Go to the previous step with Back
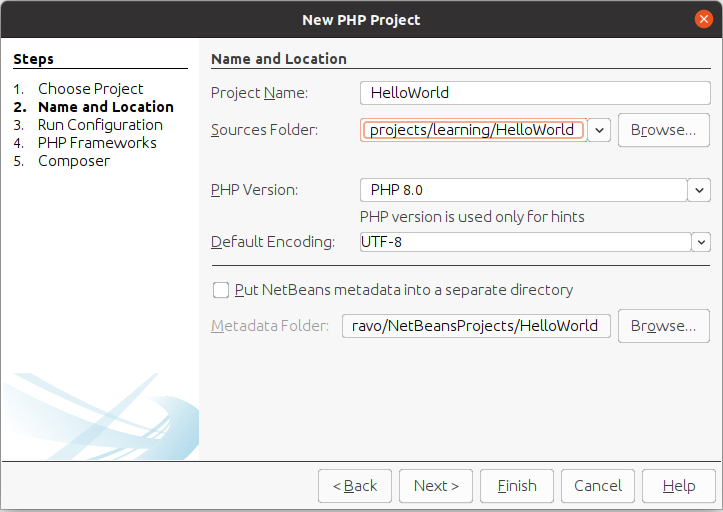 tap(355, 486)
